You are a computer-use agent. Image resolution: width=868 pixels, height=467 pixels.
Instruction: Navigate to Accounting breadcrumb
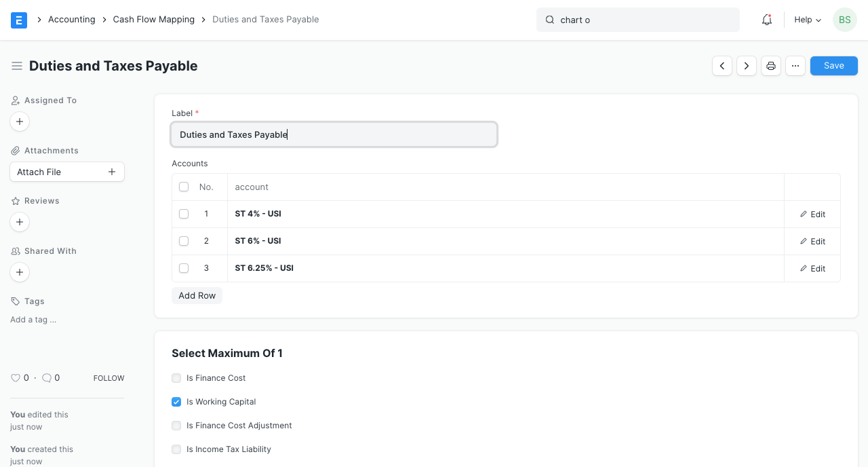tap(71, 20)
